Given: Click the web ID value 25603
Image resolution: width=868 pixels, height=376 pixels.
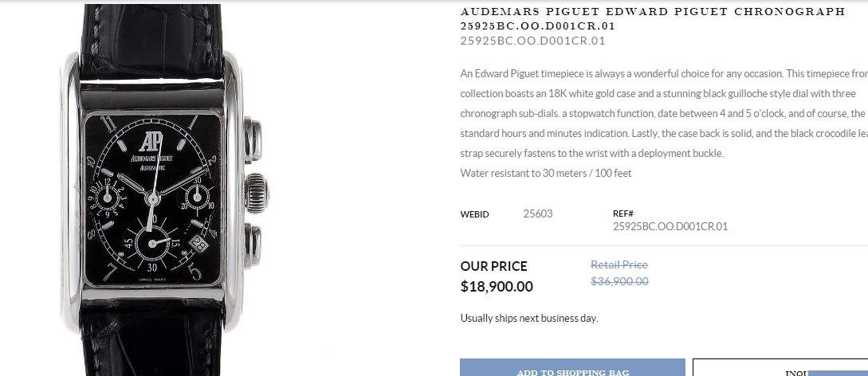Looking at the screenshot, I should tap(537, 213).
